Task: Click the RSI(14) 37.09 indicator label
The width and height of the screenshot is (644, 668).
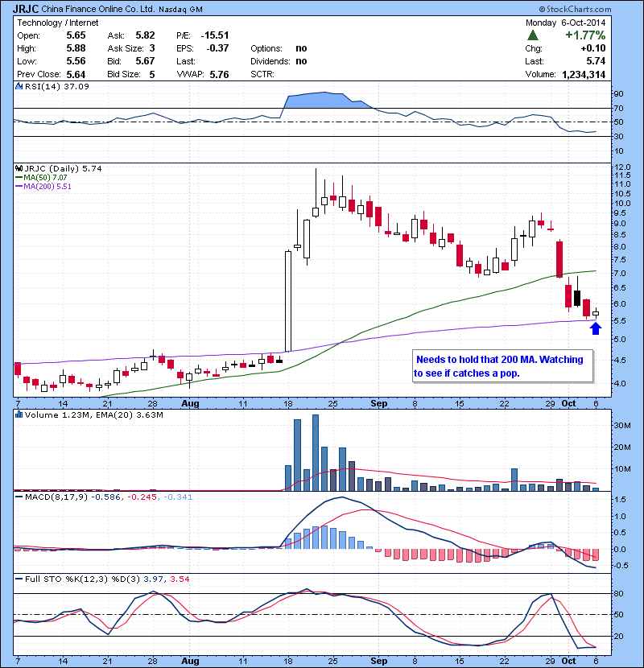Action: [57, 86]
